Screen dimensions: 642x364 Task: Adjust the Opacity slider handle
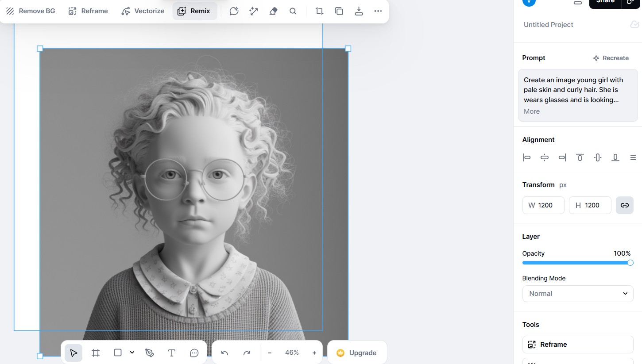[630, 263]
